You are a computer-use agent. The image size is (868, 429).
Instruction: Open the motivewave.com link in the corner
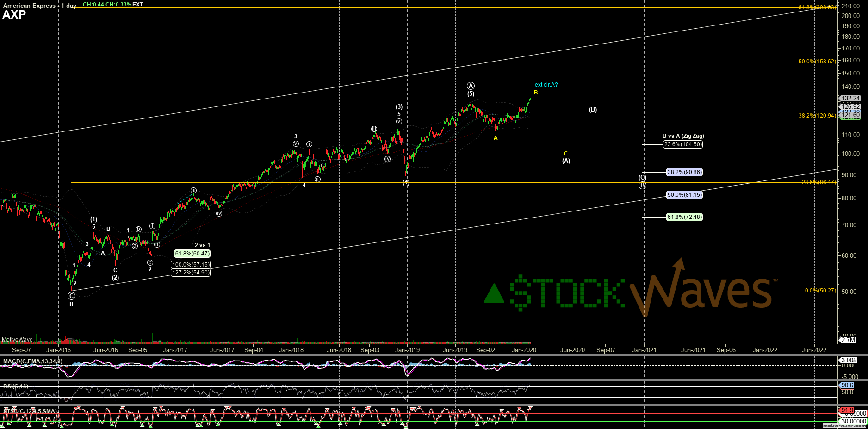pos(844,426)
